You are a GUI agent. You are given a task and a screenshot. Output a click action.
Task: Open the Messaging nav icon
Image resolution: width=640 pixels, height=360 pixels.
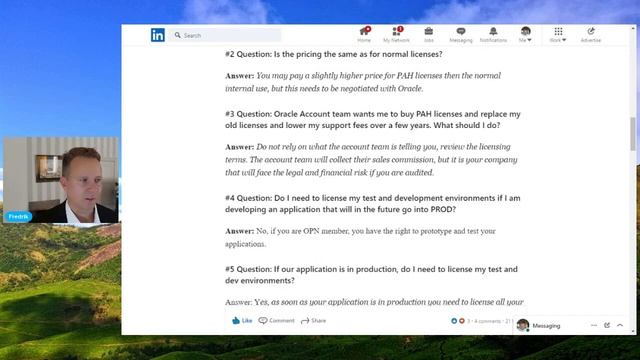461,35
